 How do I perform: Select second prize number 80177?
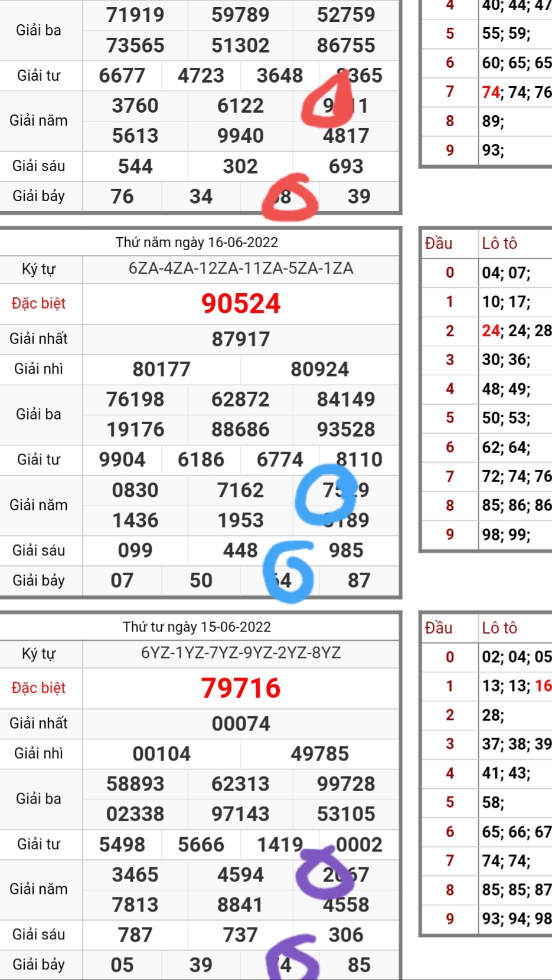[161, 369]
